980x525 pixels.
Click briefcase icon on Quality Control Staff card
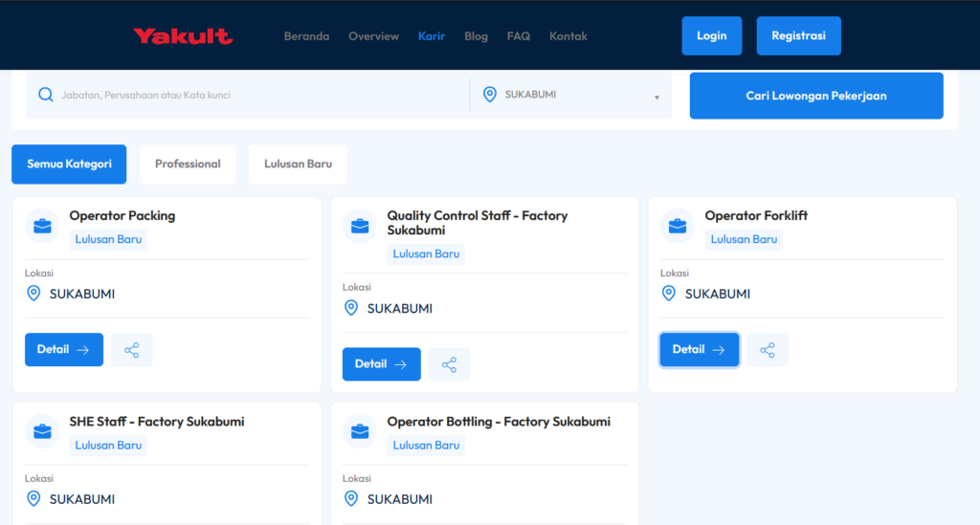[360, 226]
